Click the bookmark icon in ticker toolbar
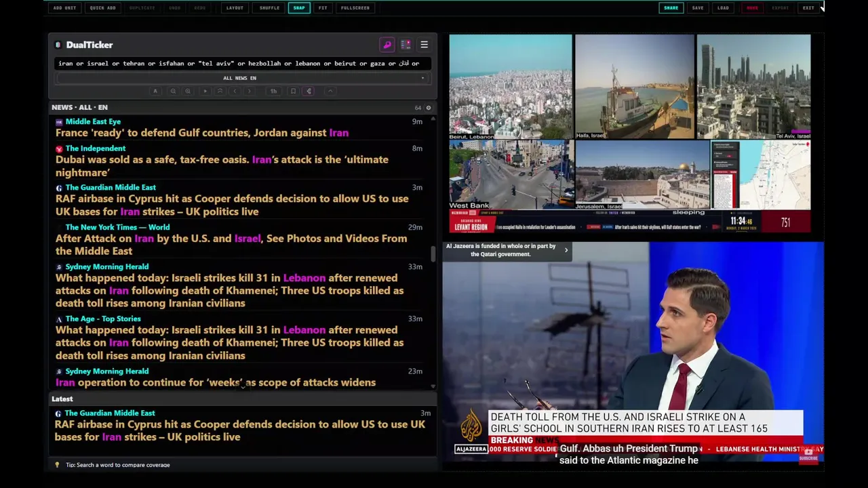This screenshot has width=868, height=488. pyautogui.click(x=293, y=91)
